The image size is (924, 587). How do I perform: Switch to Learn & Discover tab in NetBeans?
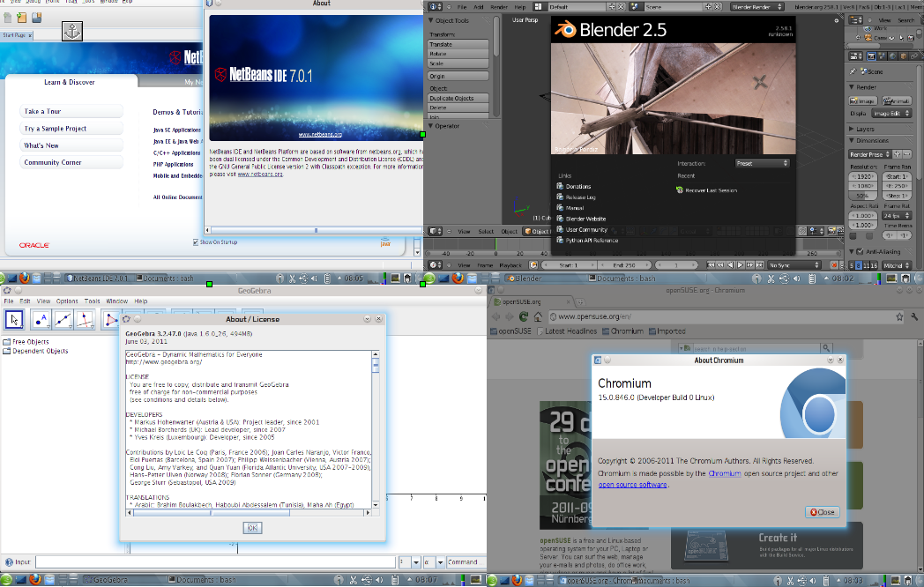pyautogui.click(x=70, y=83)
